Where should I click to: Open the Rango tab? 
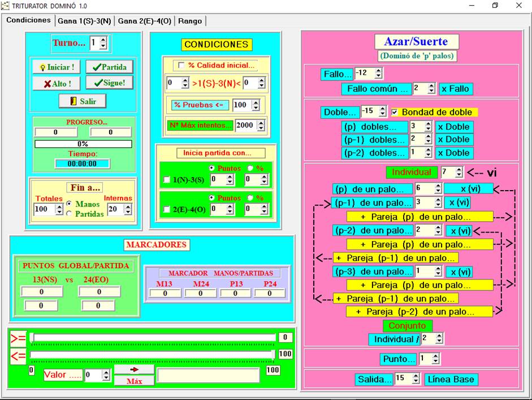tap(189, 21)
